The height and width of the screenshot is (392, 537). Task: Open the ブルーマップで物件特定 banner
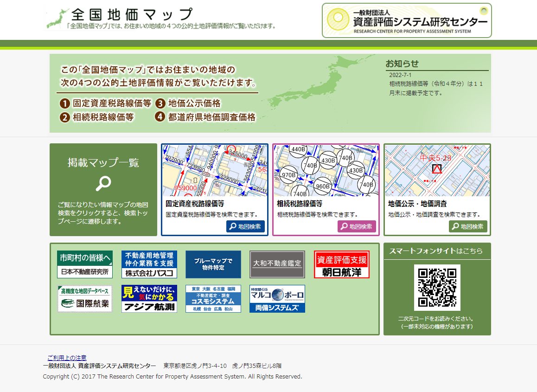click(213, 264)
